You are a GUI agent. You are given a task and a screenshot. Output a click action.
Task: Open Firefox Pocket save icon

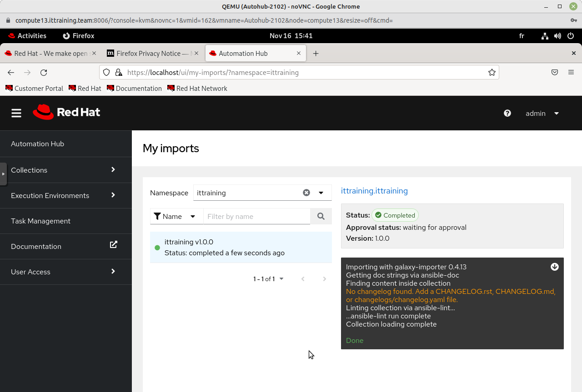[555, 72]
